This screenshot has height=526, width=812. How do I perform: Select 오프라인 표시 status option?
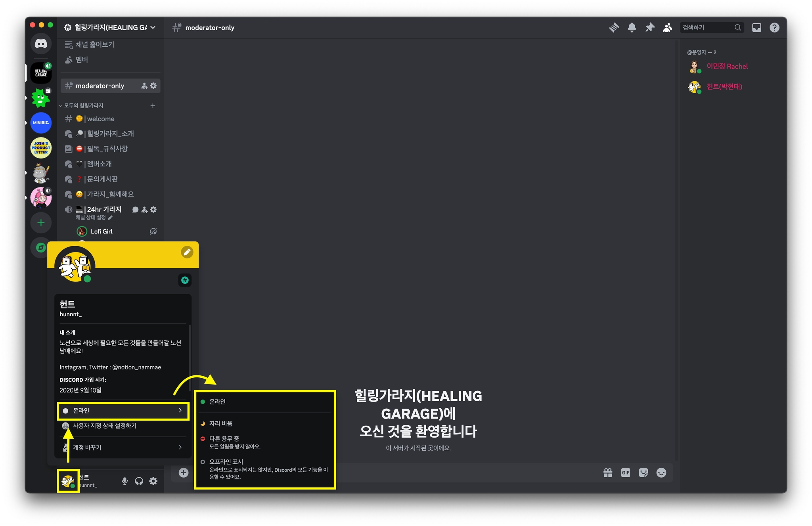226,462
